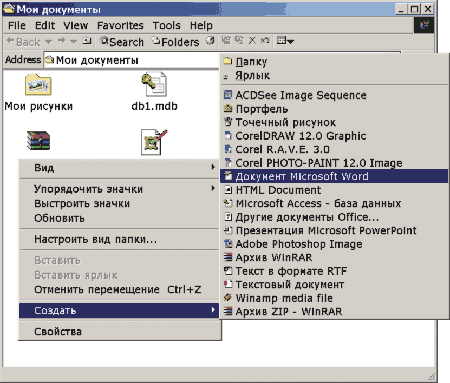
Task: Click the History toolbar icon
Action: pos(210,41)
